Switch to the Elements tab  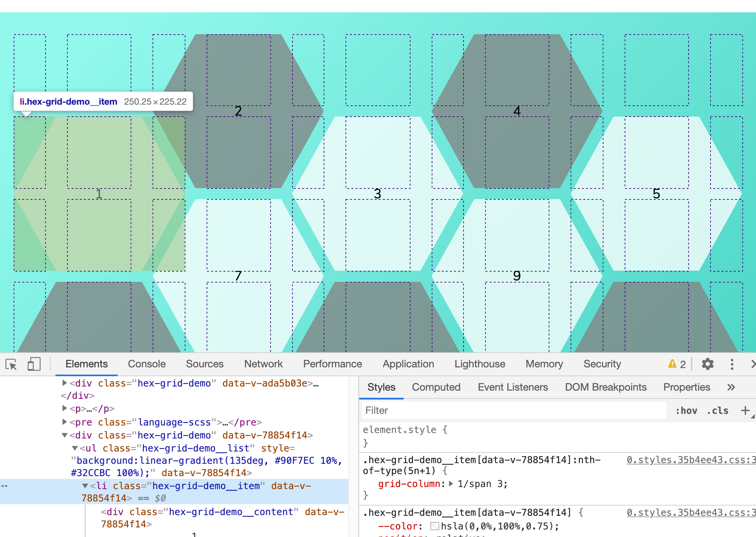coord(87,364)
